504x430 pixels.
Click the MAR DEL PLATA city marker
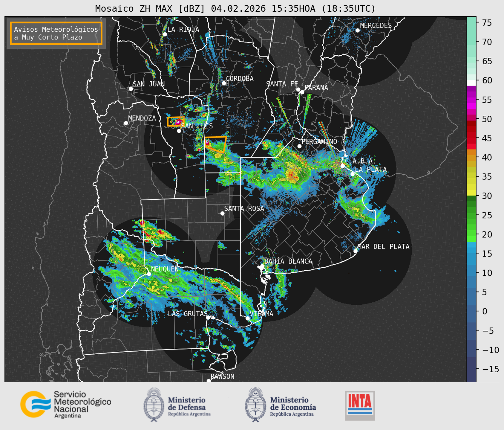point(356,251)
